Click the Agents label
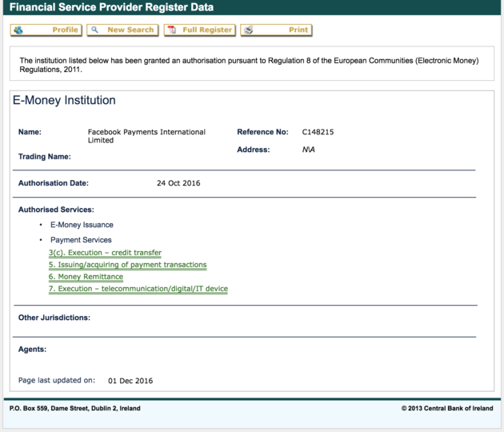Image resolution: width=504 pixels, height=432 pixels. [x=32, y=350]
